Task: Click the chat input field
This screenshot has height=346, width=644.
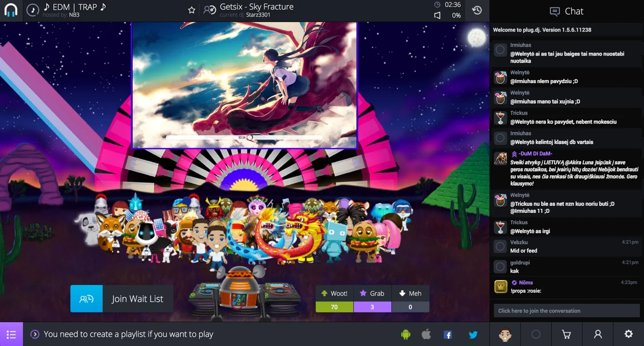Action: [x=567, y=311]
